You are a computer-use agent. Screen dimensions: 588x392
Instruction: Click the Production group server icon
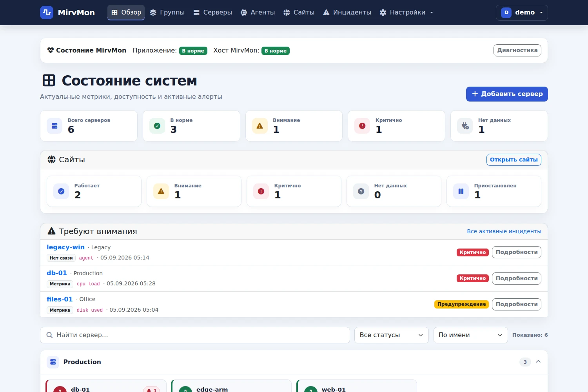pyautogui.click(x=53, y=362)
